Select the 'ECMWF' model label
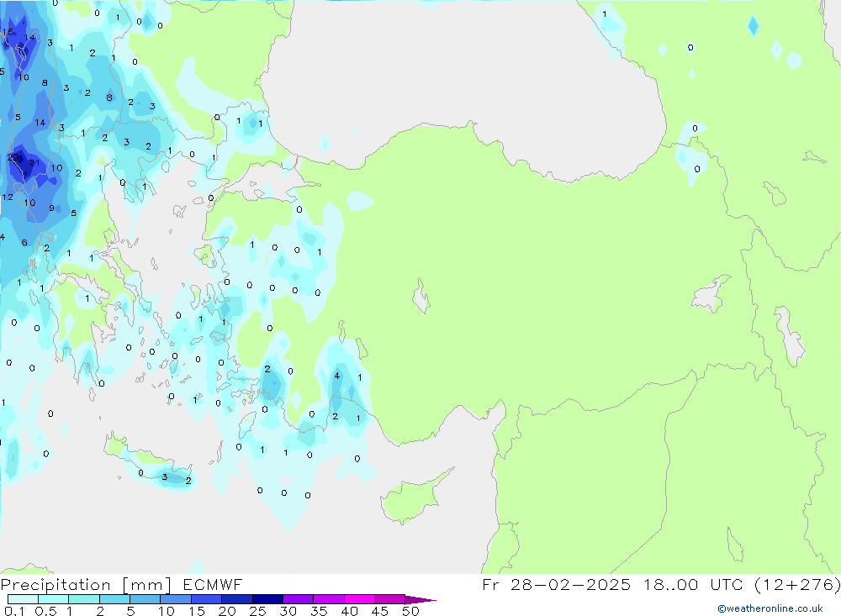The width and height of the screenshot is (841, 616). (213, 585)
